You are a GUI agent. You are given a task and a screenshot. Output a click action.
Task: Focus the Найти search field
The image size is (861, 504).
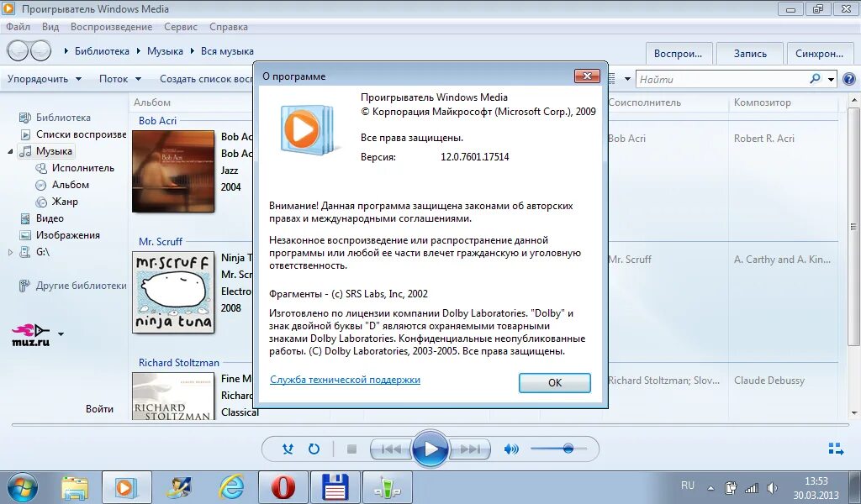[722, 80]
